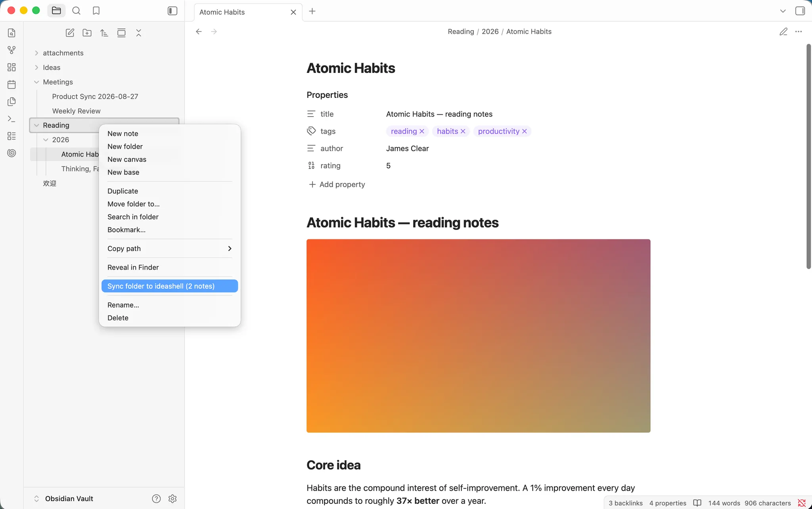Screen dimensions: 812x509
Task: Open the tab list dropdown arrow
Action: (x=783, y=11)
